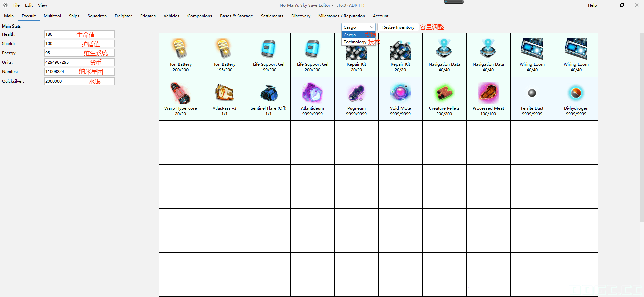Select the Sentinel Flare (Off) item

[x=269, y=99]
